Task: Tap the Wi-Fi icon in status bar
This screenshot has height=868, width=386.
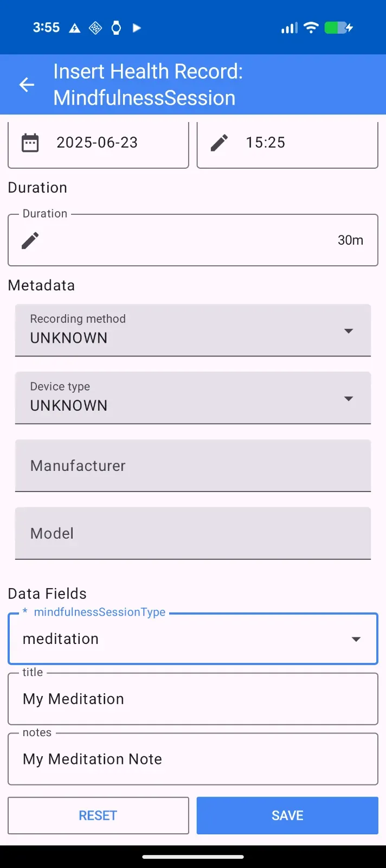Action: click(x=311, y=28)
